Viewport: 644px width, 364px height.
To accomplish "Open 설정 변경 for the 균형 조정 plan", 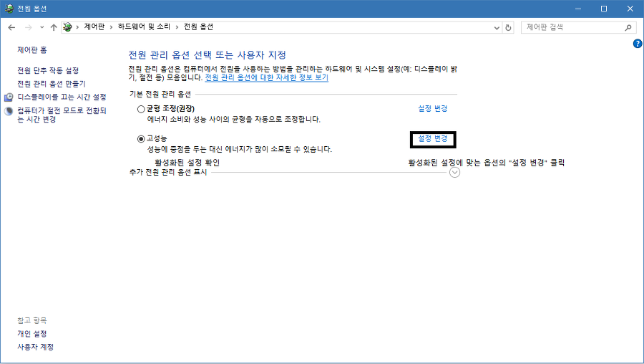I will pyautogui.click(x=433, y=109).
